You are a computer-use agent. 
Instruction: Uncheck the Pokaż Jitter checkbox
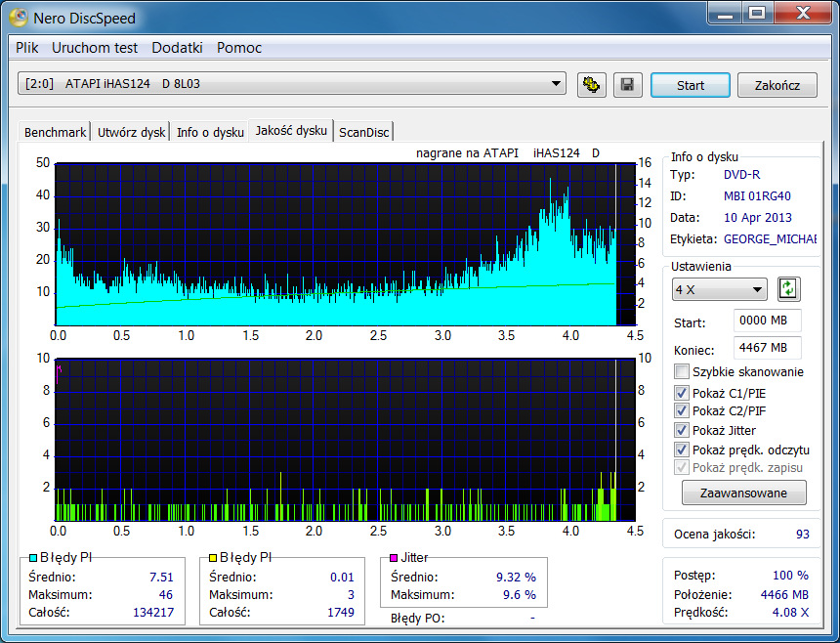pos(682,430)
